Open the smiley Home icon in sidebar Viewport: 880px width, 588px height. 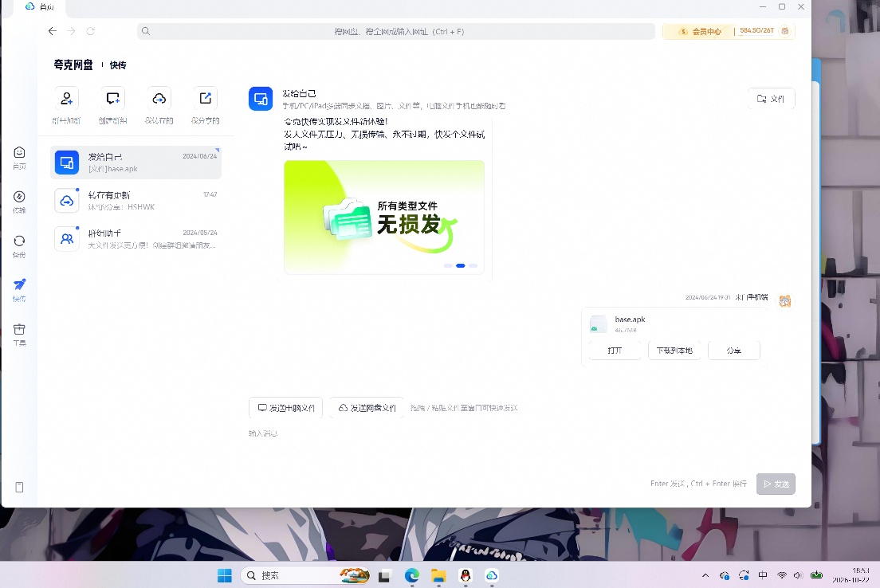point(19,153)
